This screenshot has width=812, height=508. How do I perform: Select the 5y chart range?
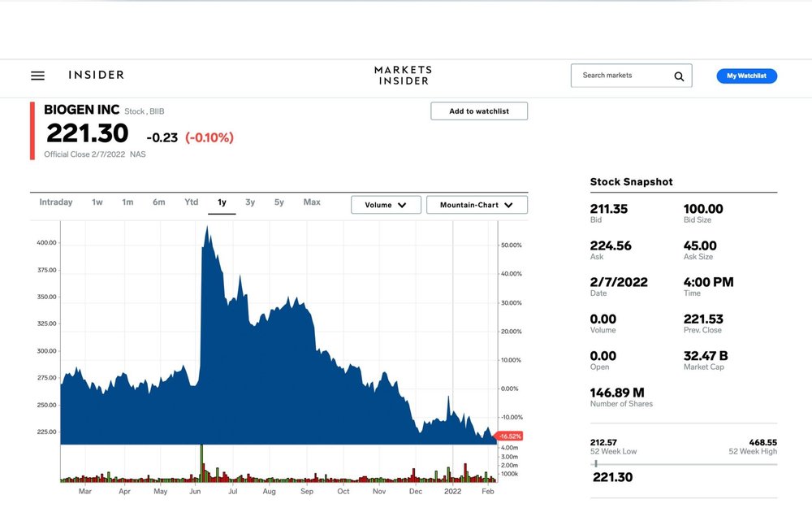[x=279, y=202]
